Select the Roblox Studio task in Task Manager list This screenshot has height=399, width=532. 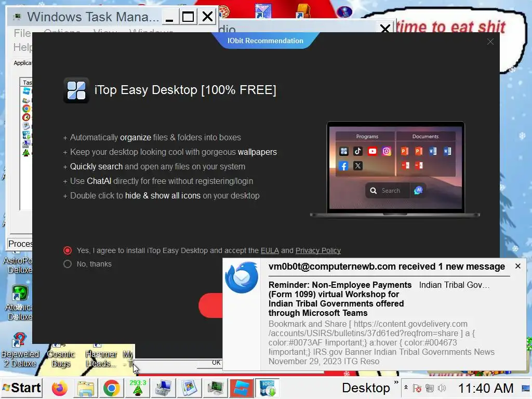tap(26, 91)
